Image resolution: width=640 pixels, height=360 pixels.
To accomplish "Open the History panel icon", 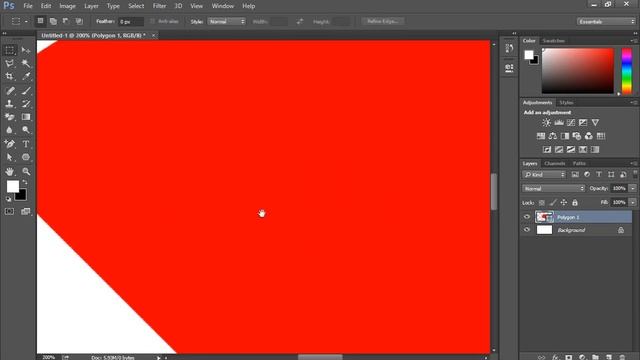I will 509,48.
